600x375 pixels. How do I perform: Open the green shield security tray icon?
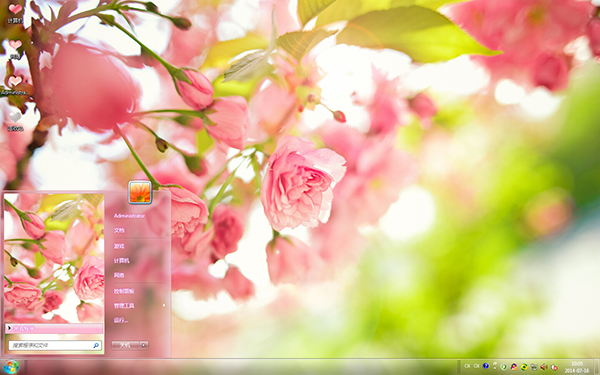pyautogui.click(x=504, y=367)
